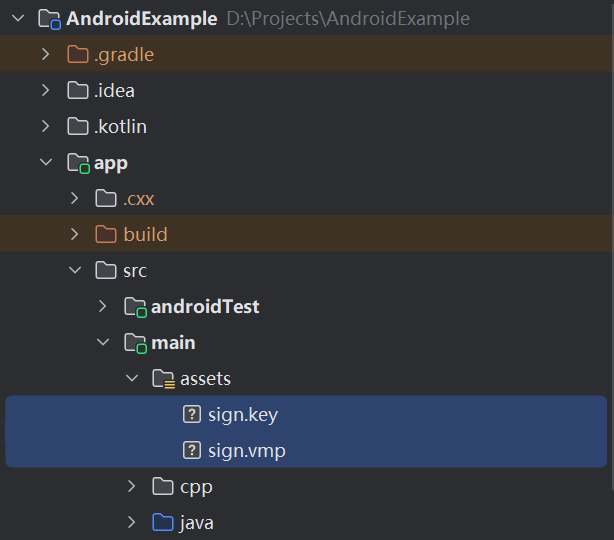
Task: Click the sign.key unknown file icon
Action: 192,415
